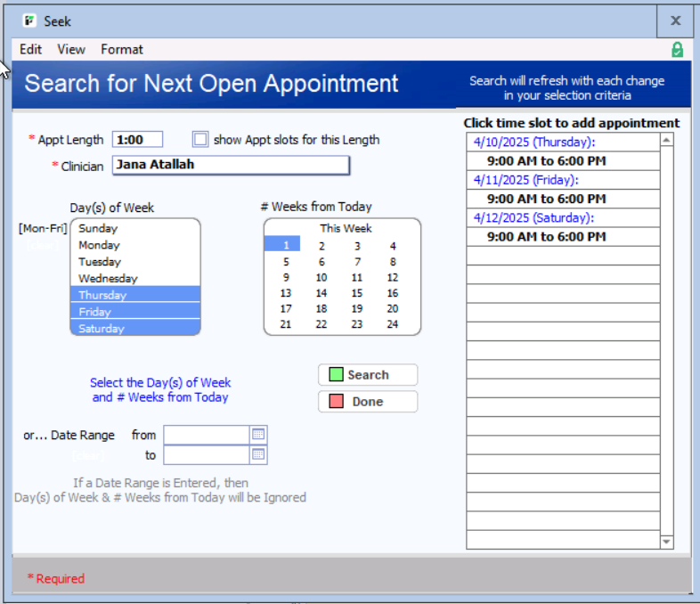Click the Date Range from field

pyautogui.click(x=207, y=435)
